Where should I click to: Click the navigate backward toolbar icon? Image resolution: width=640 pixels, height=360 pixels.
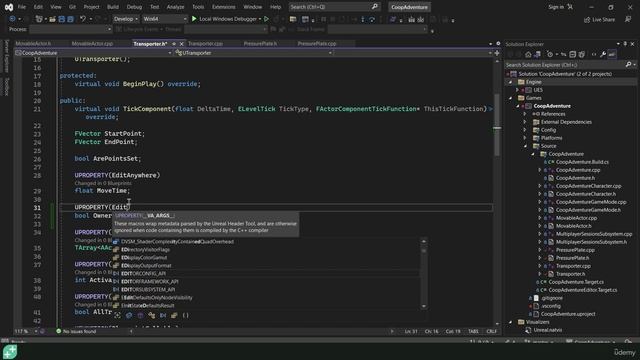12,19
